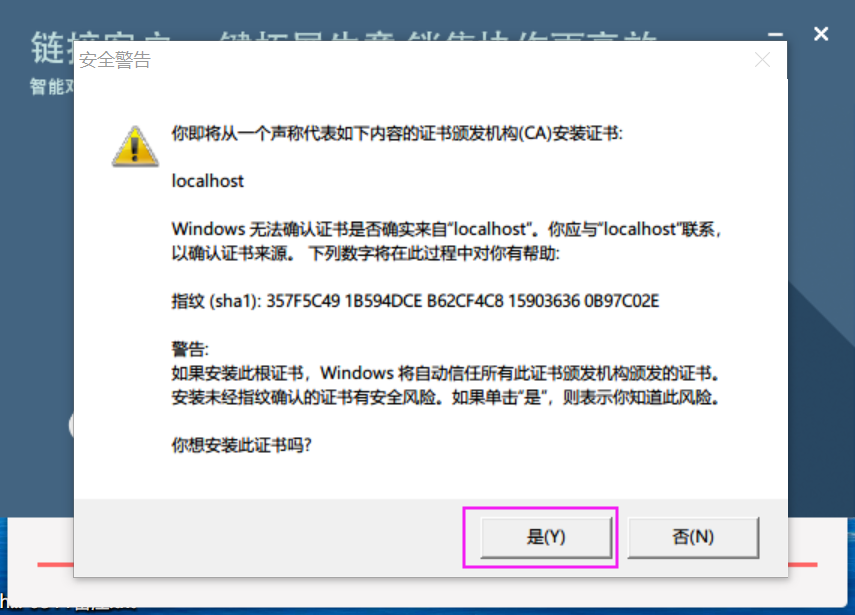Screen dimensions: 855x615
Task: Click the yellow warning triangle icon
Action: coord(135,146)
